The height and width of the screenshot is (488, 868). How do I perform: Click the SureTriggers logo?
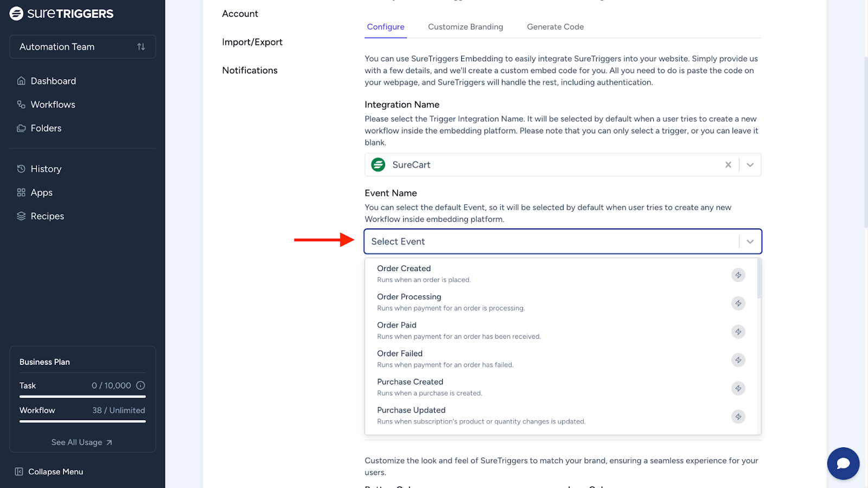(x=61, y=14)
